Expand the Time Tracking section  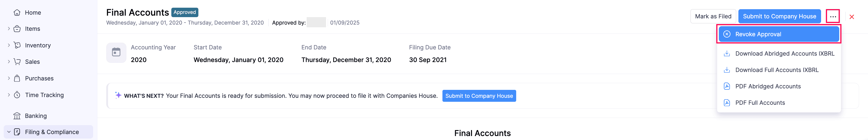[x=9, y=95]
